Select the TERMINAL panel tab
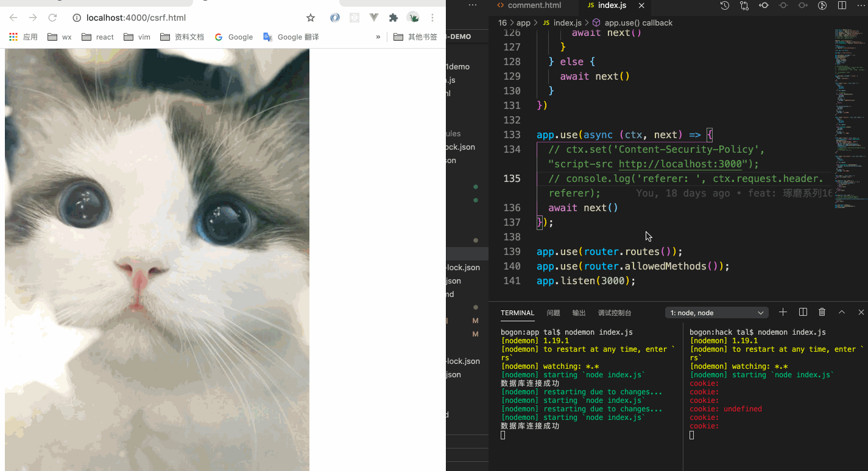The image size is (868, 471). [x=517, y=313]
